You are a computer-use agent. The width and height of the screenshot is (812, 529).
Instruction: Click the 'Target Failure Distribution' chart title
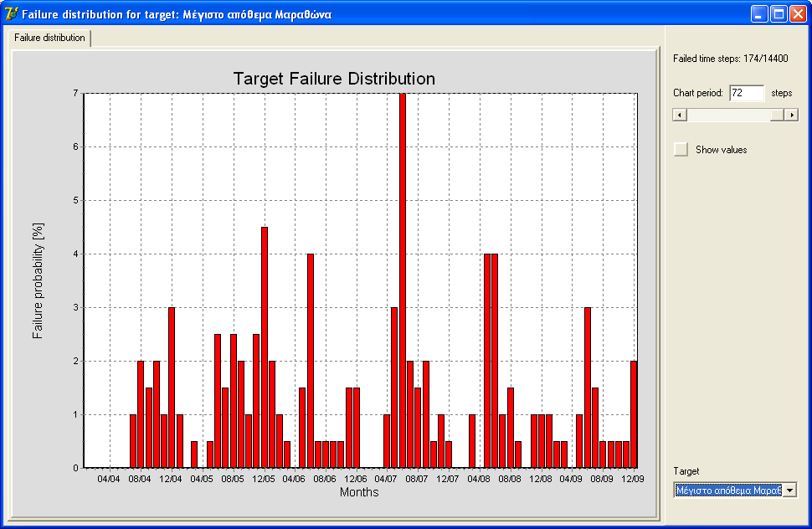[334, 79]
